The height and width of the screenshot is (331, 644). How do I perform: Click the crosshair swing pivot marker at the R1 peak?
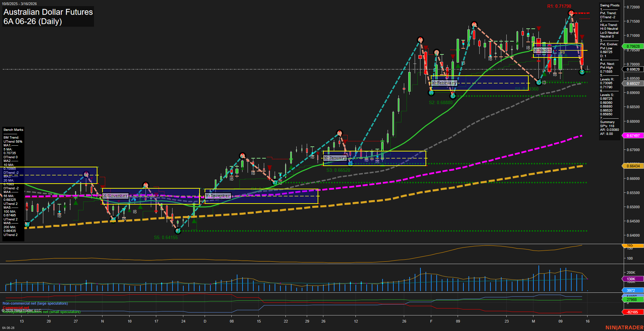pos(572,13)
